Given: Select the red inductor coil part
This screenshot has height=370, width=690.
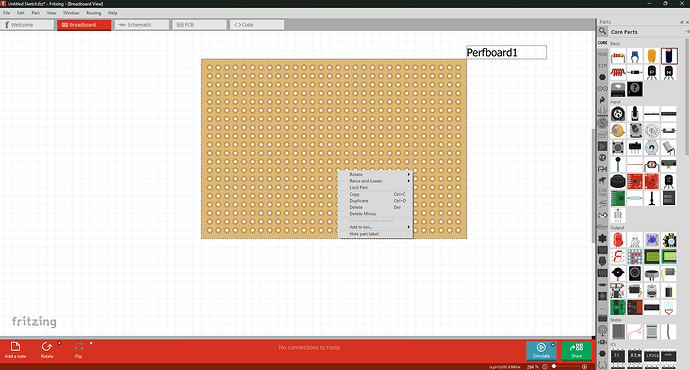Looking at the screenshot, I should pyautogui.click(x=618, y=72).
